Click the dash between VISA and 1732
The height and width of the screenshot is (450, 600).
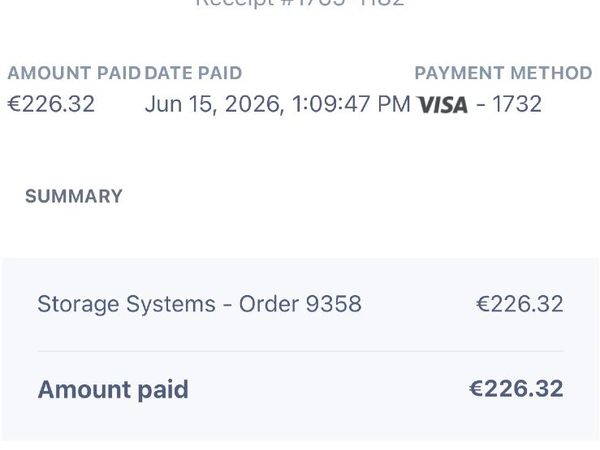(x=480, y=104)
